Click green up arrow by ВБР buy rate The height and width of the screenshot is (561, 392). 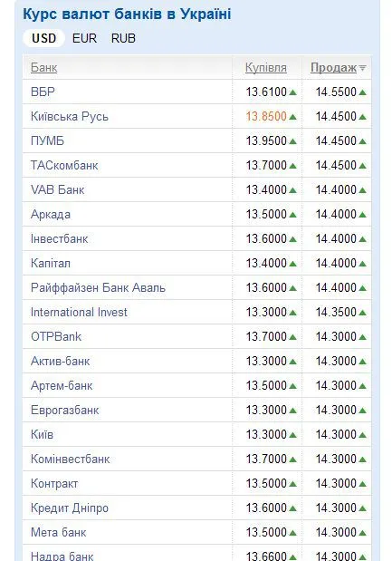[292, 92]
